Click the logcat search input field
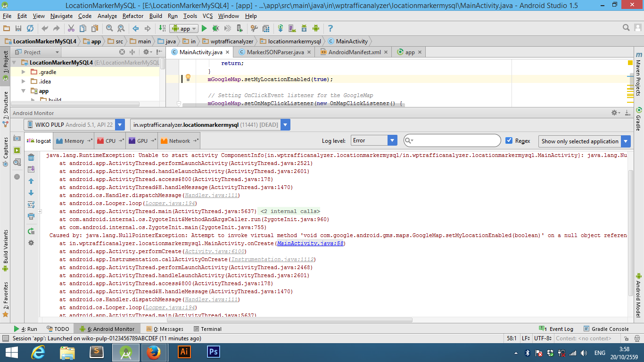Image resolution: width=644 pixels, height=362 pixels. [x=452, y=140]
